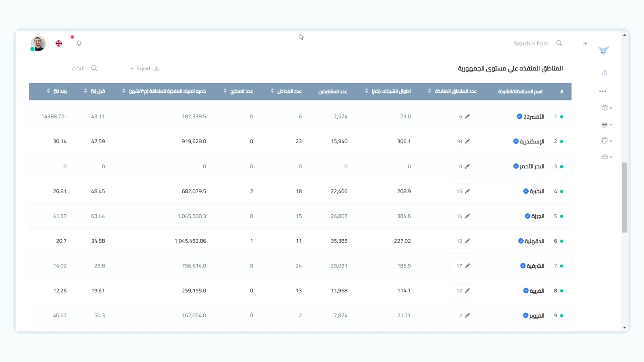Click the verified badge next to الأقصر22
This screenshot has height=362, width=644.
519,117
